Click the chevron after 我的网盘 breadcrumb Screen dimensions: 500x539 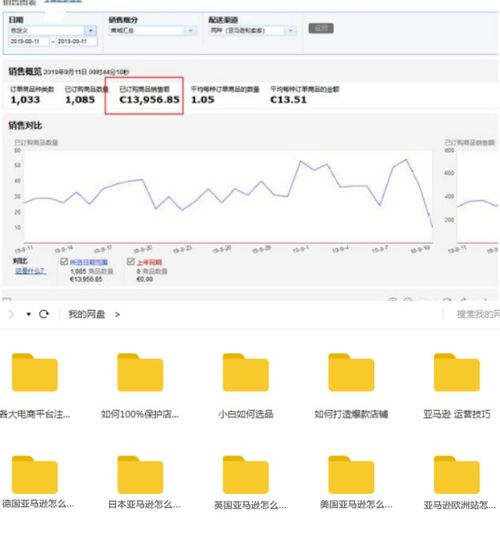click(x=117, y=315)
